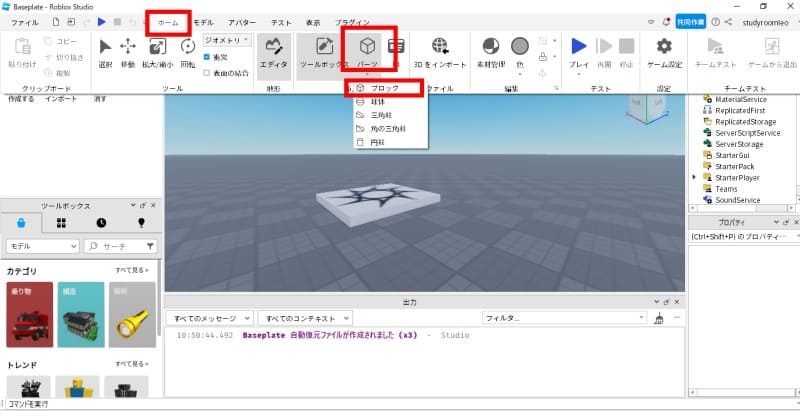Enable the 表面の結合 (Join Surfaces) checkbox
This screenshot has height=418, width=800.
point(207,73)
